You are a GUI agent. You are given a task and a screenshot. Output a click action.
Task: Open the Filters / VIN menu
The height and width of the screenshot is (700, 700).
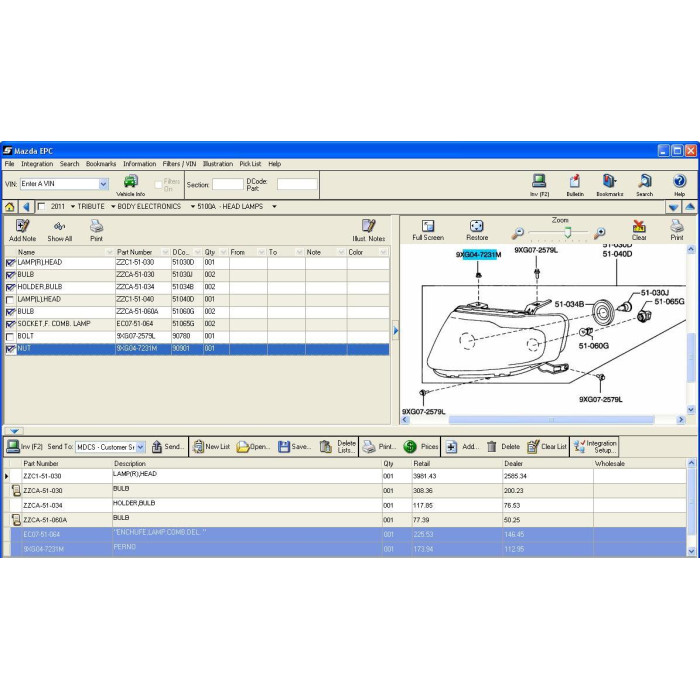[179, 164]
